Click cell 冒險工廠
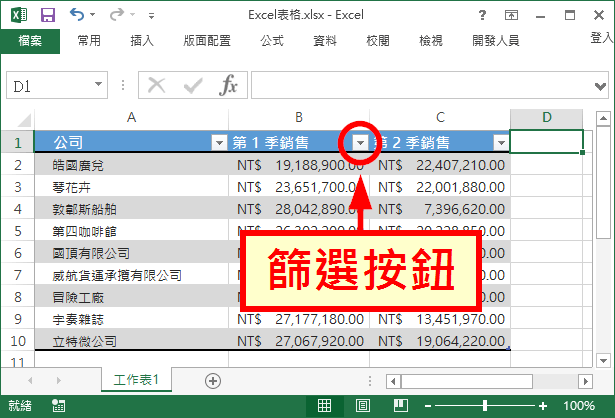Viewport: 615px width, 418px height. coord(131,297)
